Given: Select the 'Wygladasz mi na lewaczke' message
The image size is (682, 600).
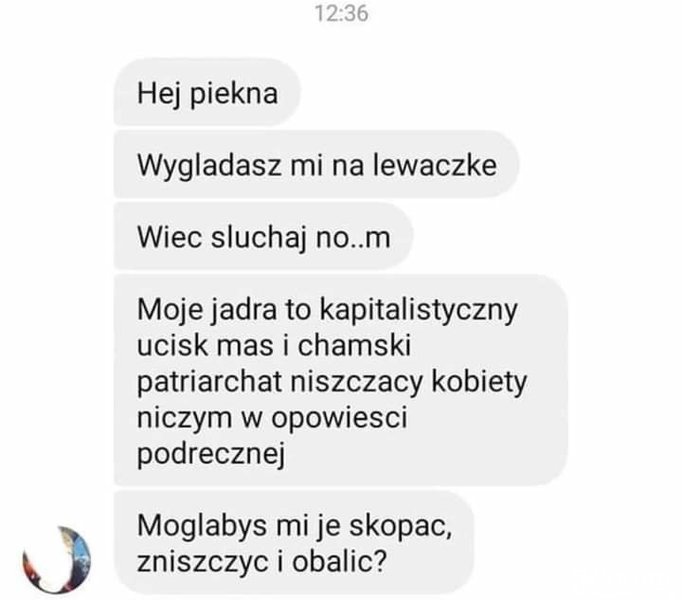Looking at the screenshot, I should [317, 164].
